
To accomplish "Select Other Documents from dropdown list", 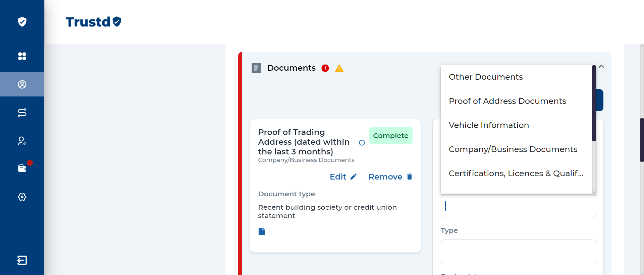I will click(x=486, y=77).
